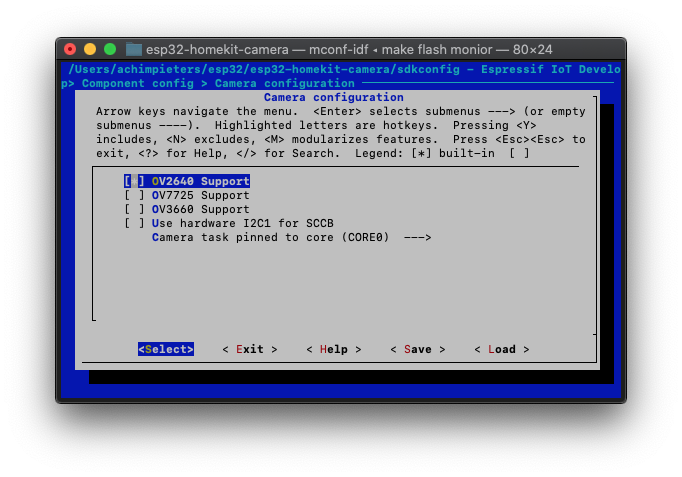The width and height of the screenshot is (682, 477).
Task: Click the Load button
Action: [501, 349]
